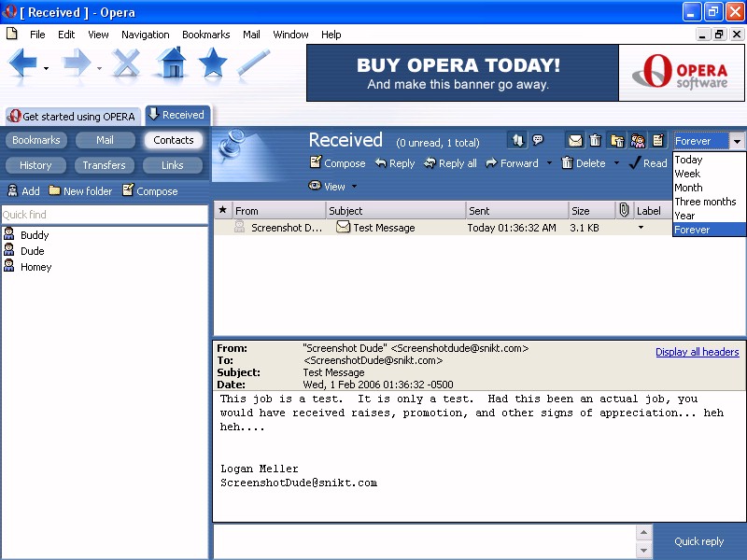Open the Delete button dropdown arrow

point(616,163)
